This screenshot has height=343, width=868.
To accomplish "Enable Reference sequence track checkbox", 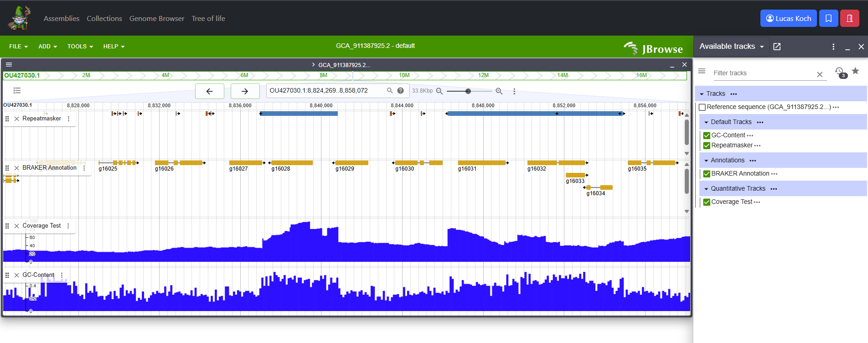I will pyautogui.click(x=703, y=107).
